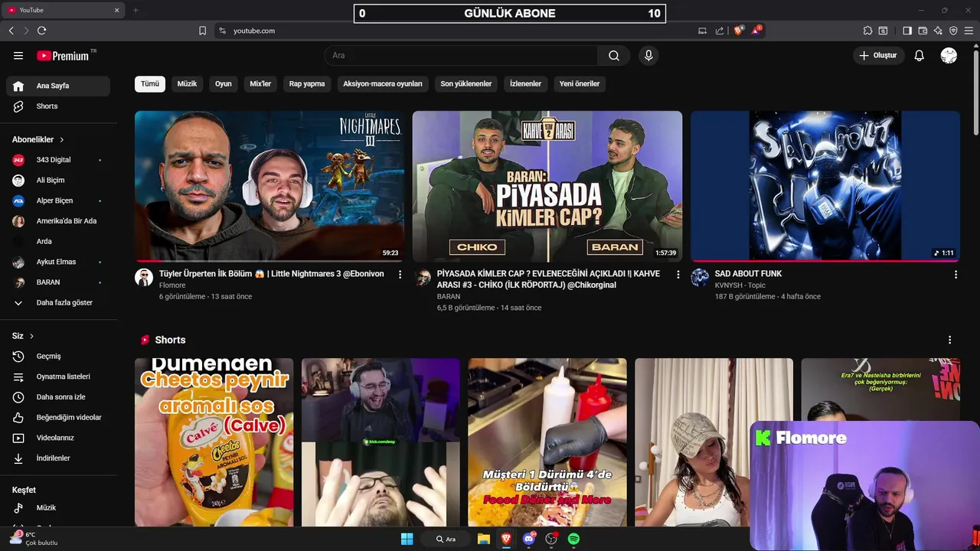Click the taskbar Ara search box

tap(446, 540)
